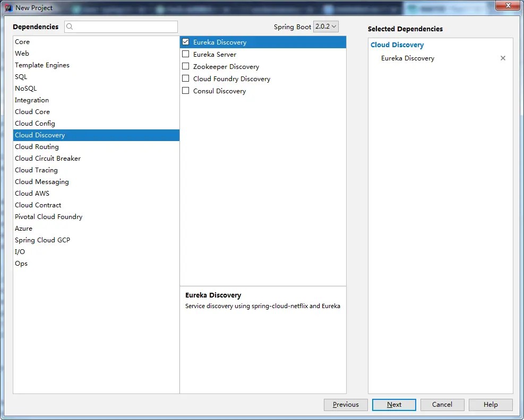Select the Azure dependency category
524x420 pixels.
pyautogui.click(x=23, y=228)
